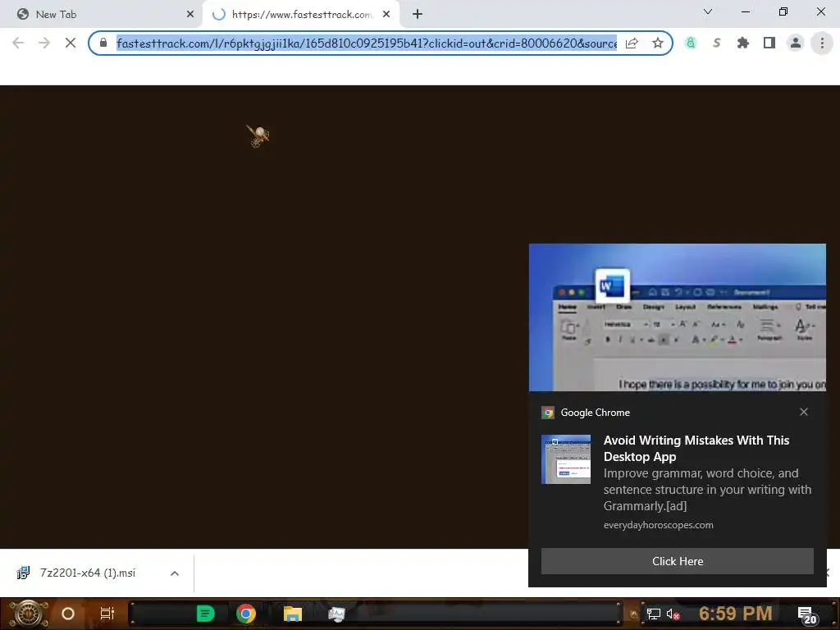Open network status in system tray
The height and width of the screenshot is (630, 840).
[654, 614]
